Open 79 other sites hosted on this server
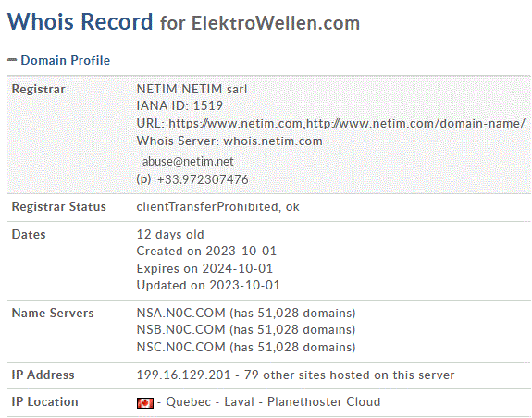This screenshot has height=418, width=532. tap(349, 375)
